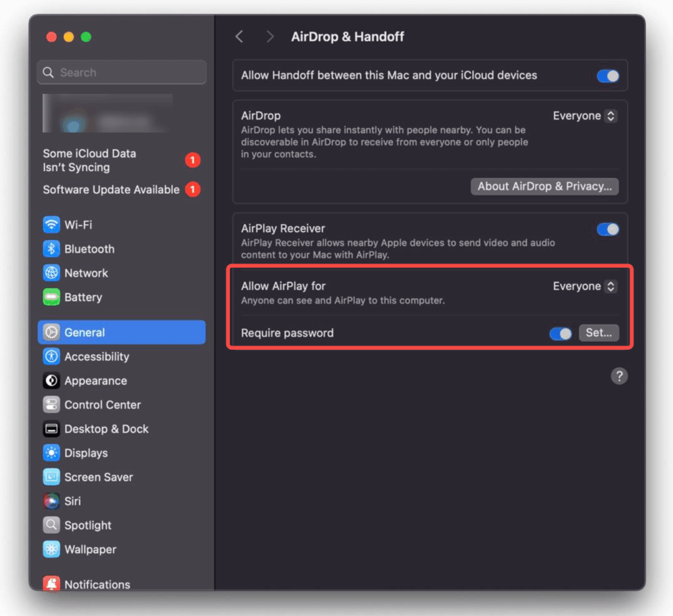The height and width of the screenshot is (616, 673).
Task: Disable the AirPlay Receiver switch
Action: click(607, 229)
